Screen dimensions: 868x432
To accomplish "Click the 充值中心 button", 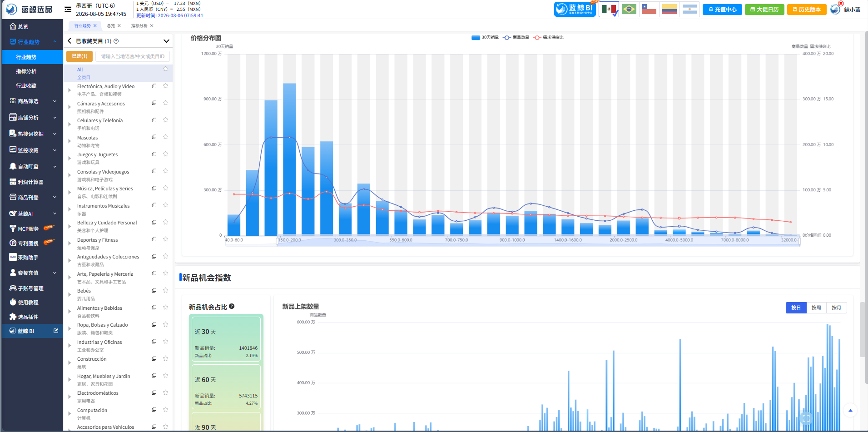I will coord(722,9).
